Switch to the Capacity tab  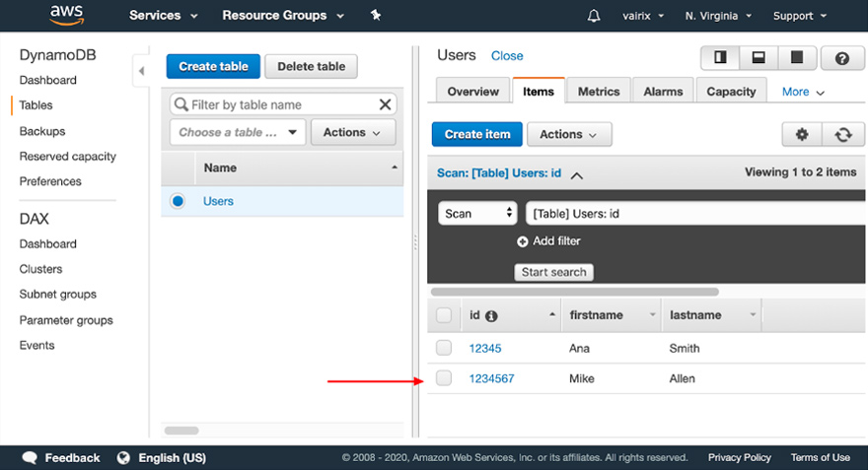(x=731, y=92)
